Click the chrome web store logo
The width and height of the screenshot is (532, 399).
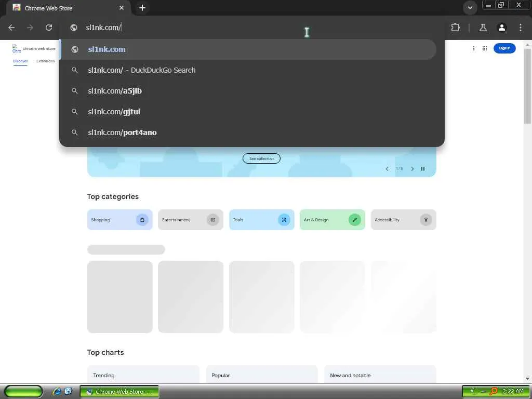click(34, 48)
